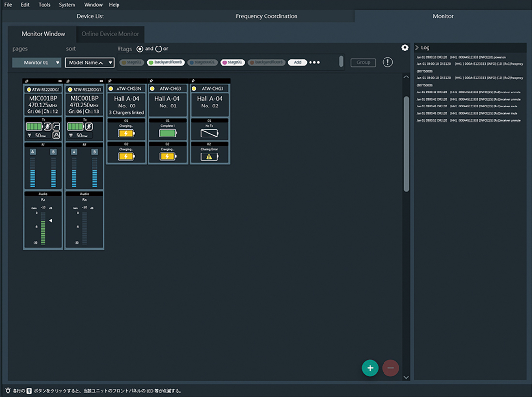This screenshot has width=532, height=397.
Task: Toggle the dimmed olive stage01 tag
Action: click(132, 62)
